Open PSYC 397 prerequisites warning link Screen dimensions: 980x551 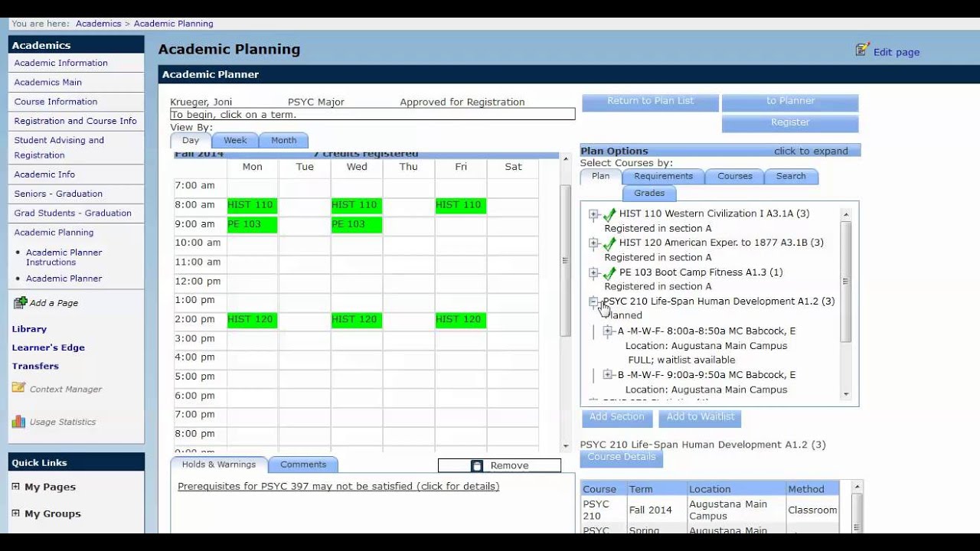coord(338,486)
